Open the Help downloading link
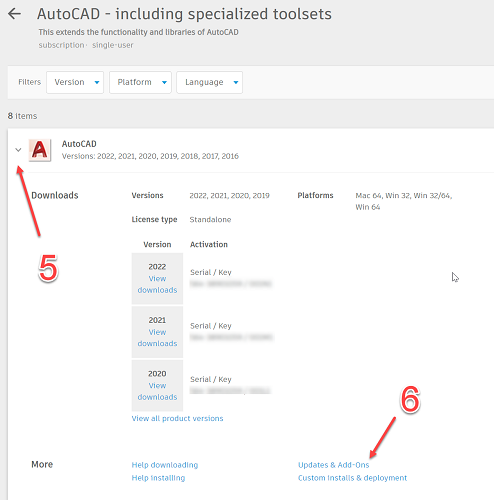This screenshot has height=500, width=494. coord(165,465)
